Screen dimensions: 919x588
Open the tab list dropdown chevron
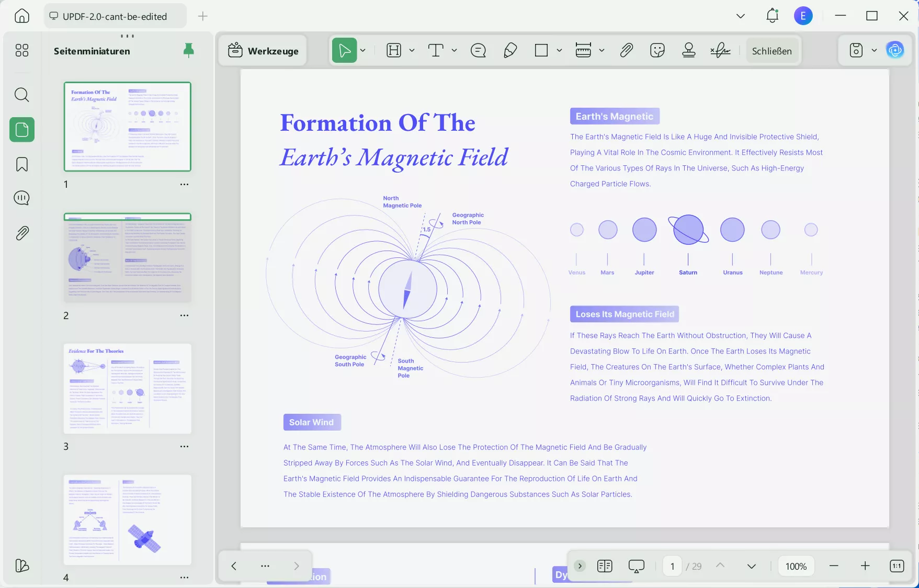click(741, 16)
